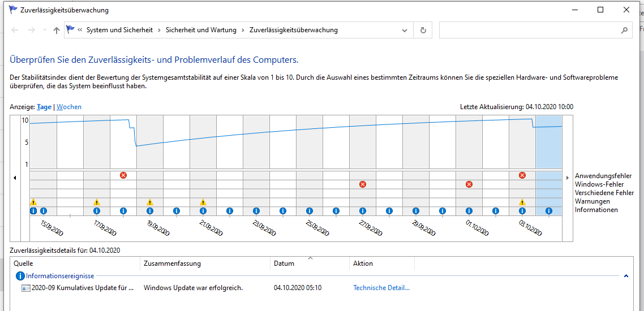Click the refresh button beside the address bar
644x311 pixels.
point(423,31)
